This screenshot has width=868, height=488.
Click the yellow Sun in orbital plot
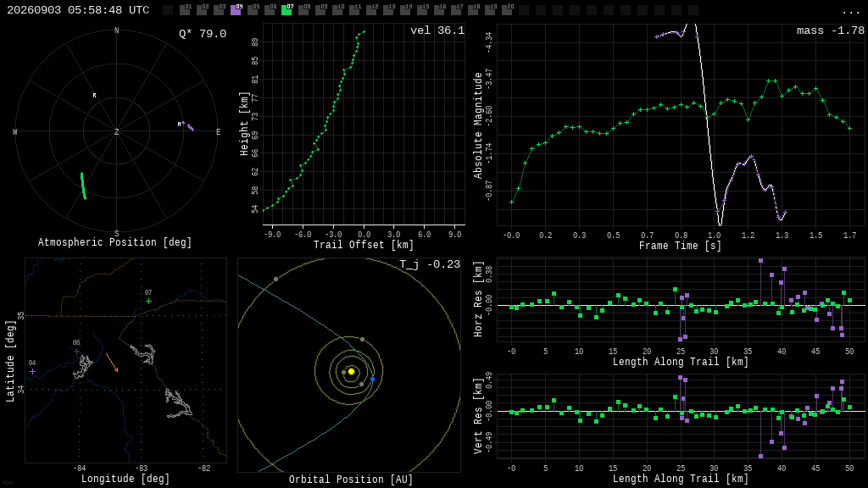pos(351,371)
